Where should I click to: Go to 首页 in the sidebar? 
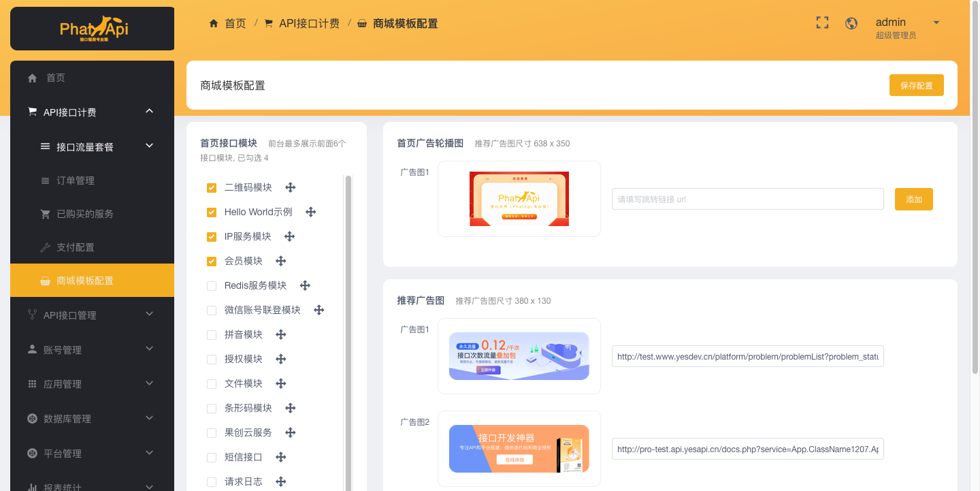point(92,78)
